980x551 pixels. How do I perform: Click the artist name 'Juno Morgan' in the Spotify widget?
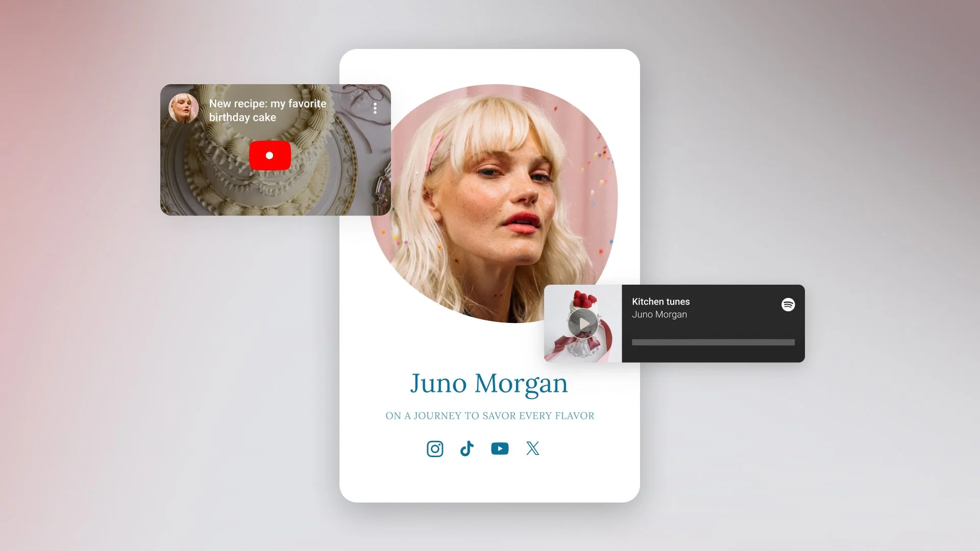coord(659,314)
